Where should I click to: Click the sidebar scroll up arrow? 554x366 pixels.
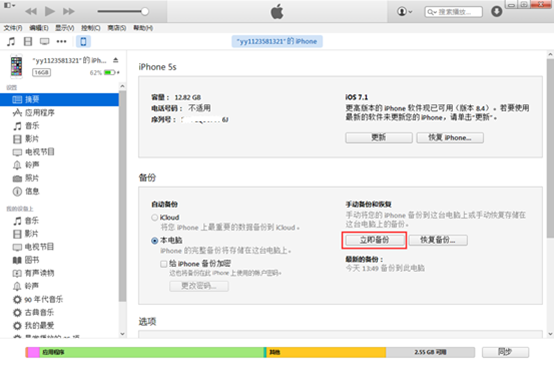tap(122, 86)
